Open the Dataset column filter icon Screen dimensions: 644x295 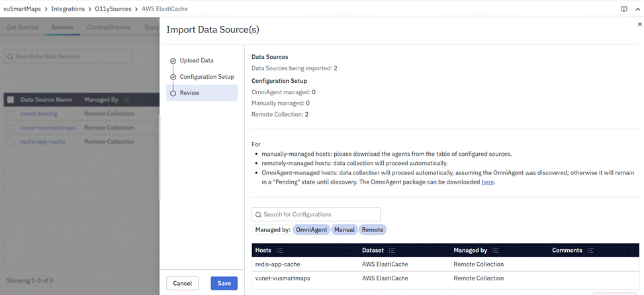[x=392, y=251]
